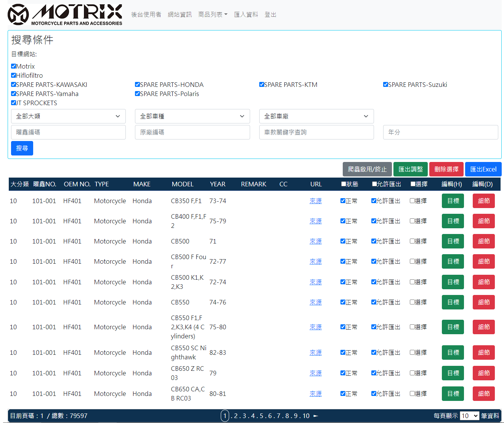
Task: Click 爬蟲啟用/終止 crawler button
Action: 367,169
